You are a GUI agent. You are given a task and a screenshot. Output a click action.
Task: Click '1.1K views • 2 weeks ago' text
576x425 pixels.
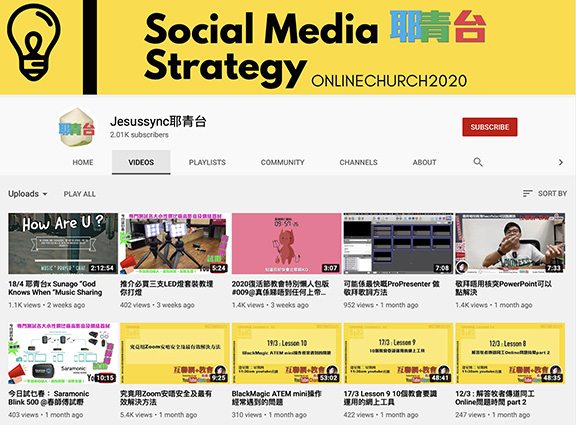pyautogui.click(x=47, y=305)
